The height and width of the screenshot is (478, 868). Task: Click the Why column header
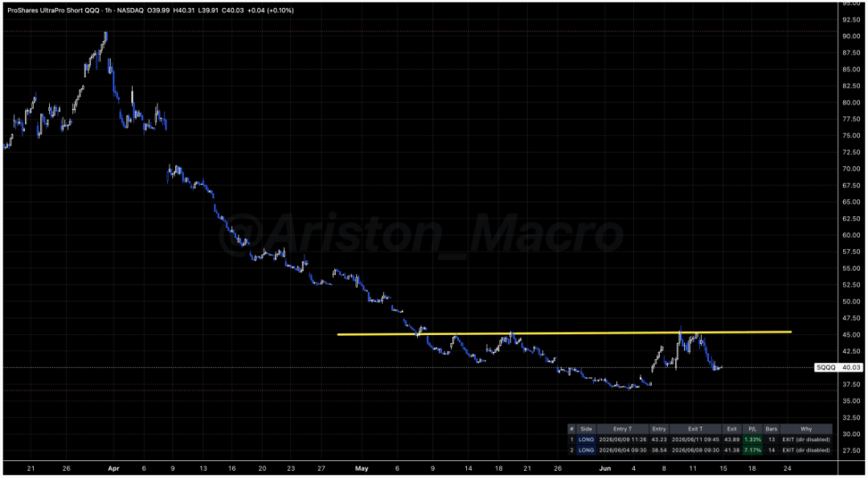click(x=806, y=429)
